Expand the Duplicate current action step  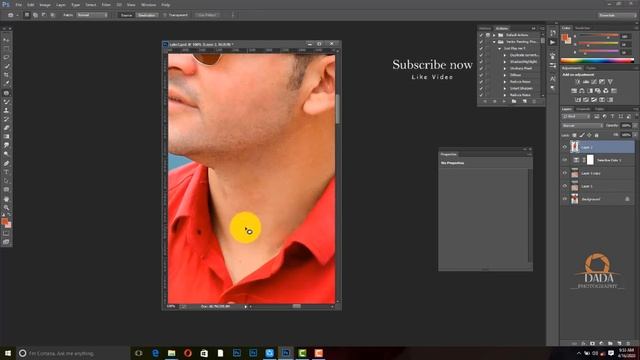pos(505,55)
